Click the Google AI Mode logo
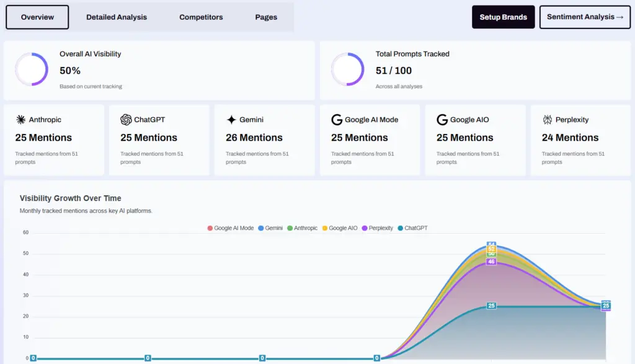635x364 pixels. [337, 120]
